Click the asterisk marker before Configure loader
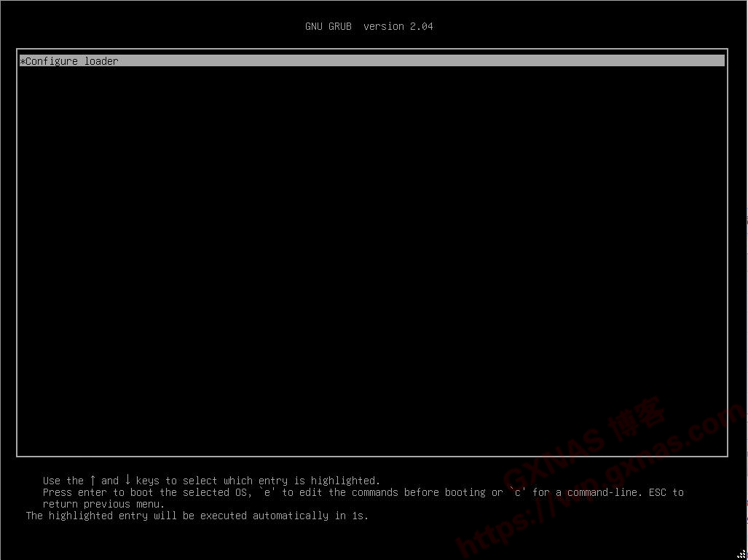The width and height of the screenshot is (748, 560). coord(23,61)
